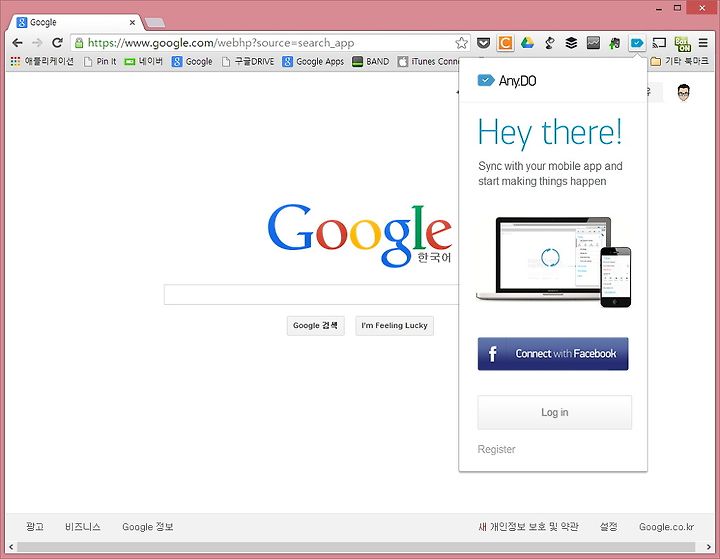Screen dimensions: 720x559
Task: Reload the page with the refresh icon
Action: 57,43
